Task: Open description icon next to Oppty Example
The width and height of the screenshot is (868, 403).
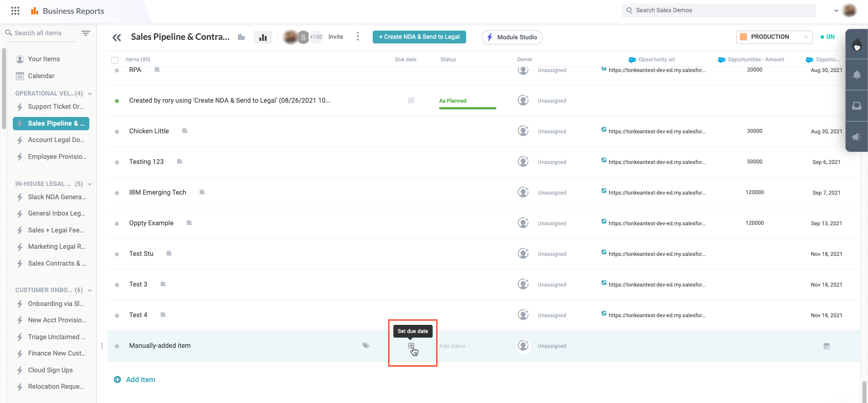Action: 189,223
